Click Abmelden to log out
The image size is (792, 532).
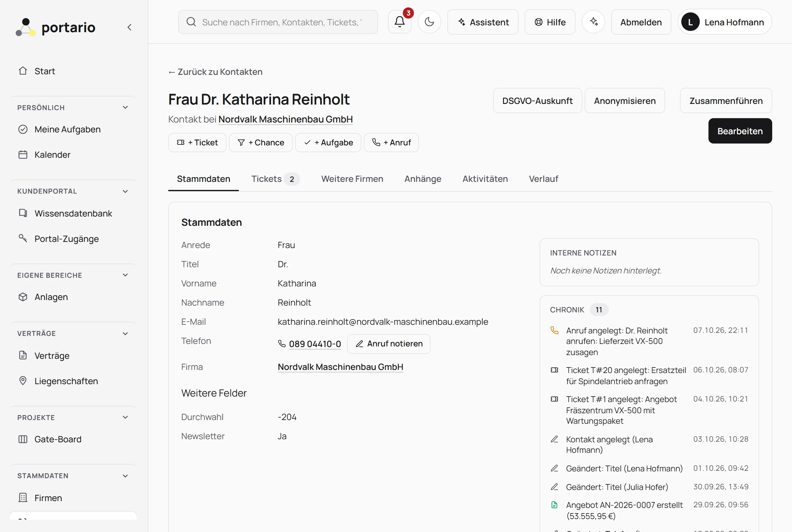[x=641, y=22]
